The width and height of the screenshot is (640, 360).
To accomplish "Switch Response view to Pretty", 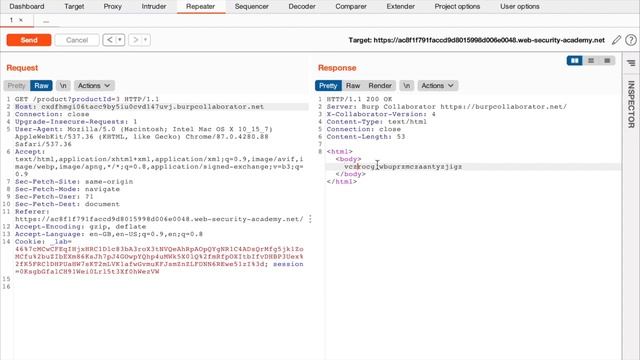I will pos(328,86).
